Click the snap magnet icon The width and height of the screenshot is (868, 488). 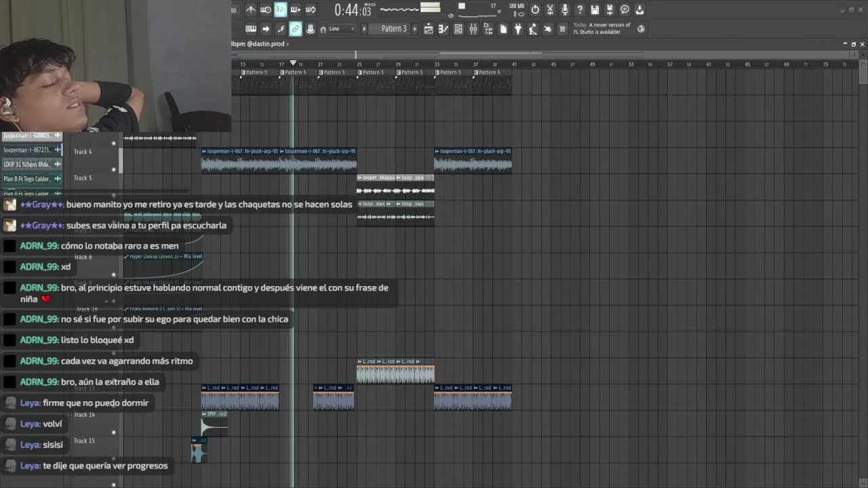[323, 29]
